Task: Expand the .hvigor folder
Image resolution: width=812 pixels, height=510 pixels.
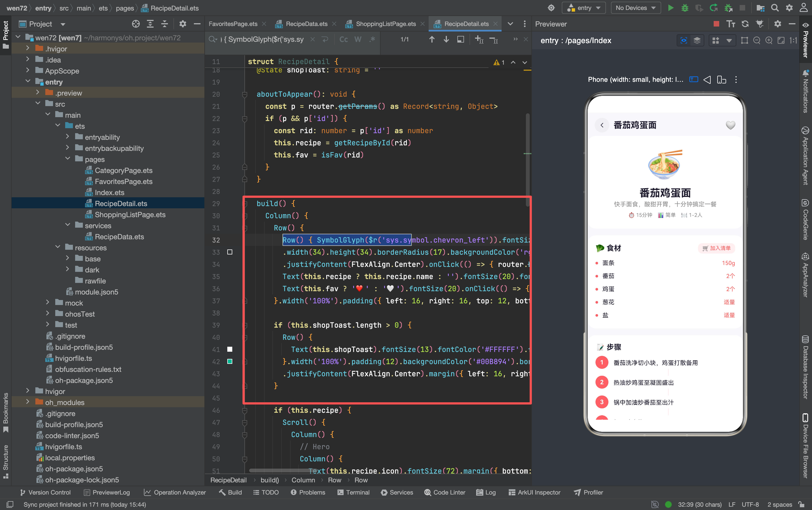Action: pyautogui.click(x=28, y=49)
